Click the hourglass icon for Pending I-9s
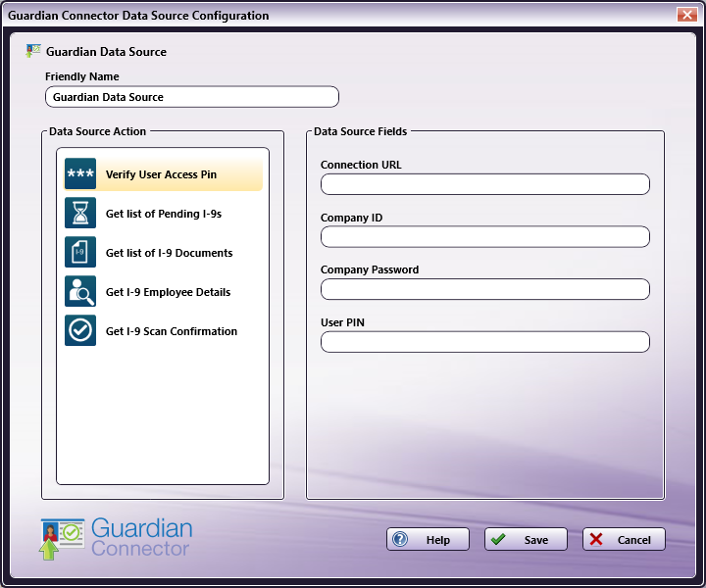The height and width of the screenshot is (588, 706). [80, 213]
